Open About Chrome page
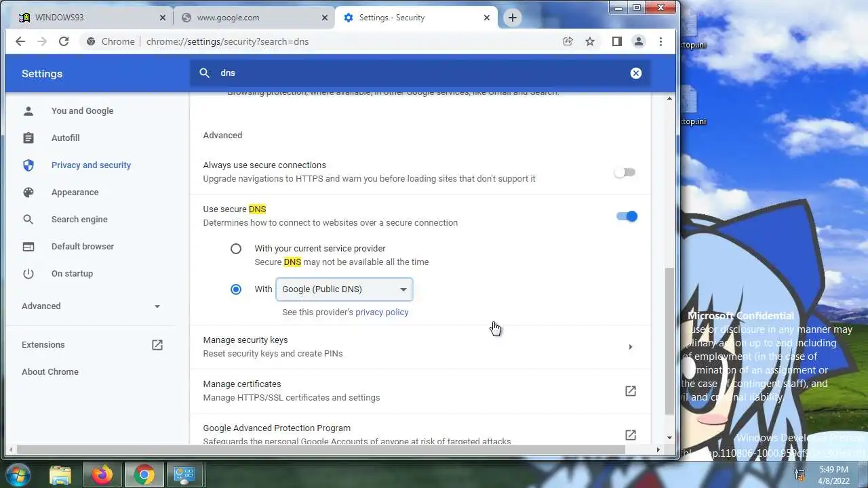Screen dimensions: 868x488 (x=50, y=372)
